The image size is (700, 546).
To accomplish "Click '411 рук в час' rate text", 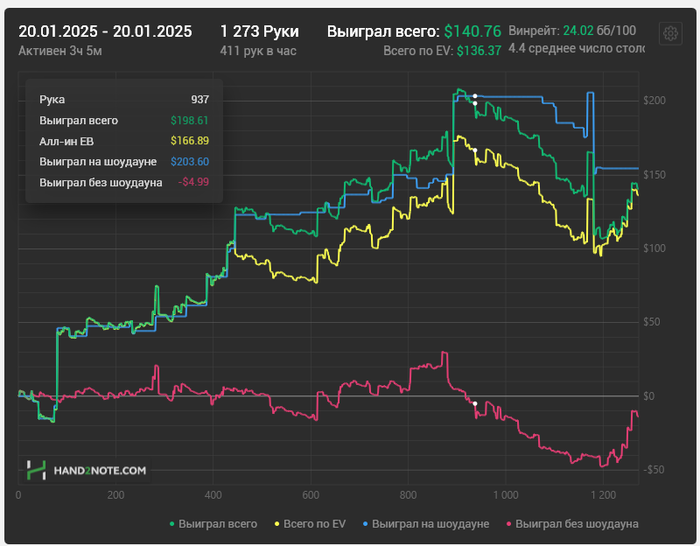I will pyautogui.click(x=258, y=51).
